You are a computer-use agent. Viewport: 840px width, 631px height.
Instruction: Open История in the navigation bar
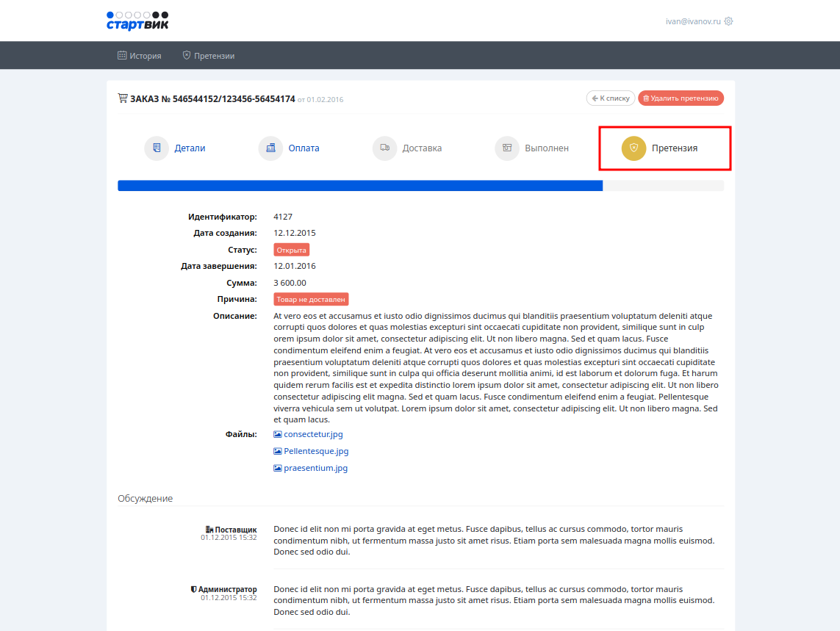tap(140, 56)
